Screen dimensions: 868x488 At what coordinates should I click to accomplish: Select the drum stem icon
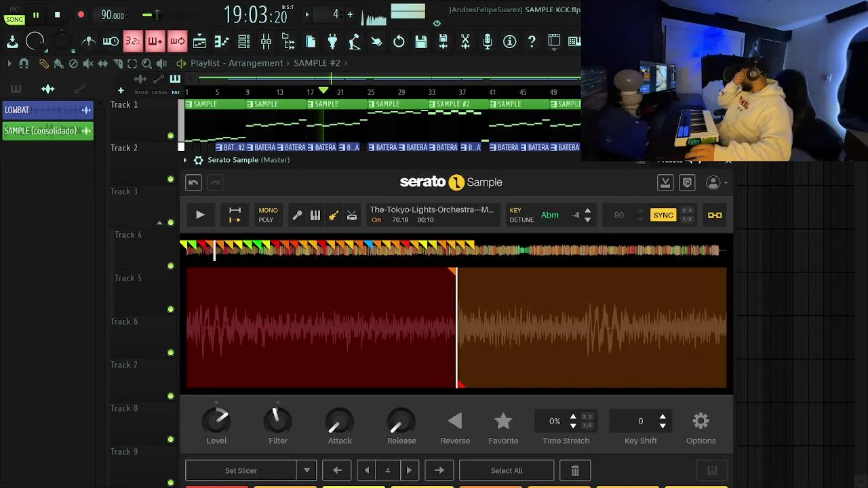click(352, 216)
